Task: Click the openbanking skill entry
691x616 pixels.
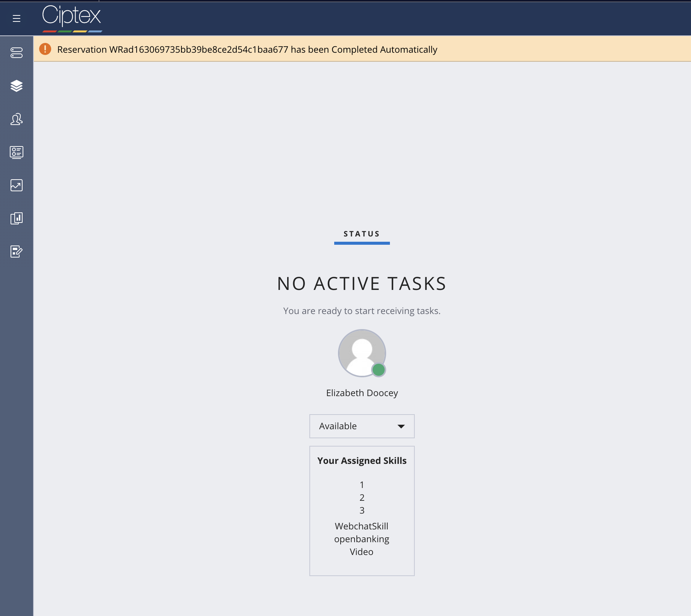Action: click(362, 539)
